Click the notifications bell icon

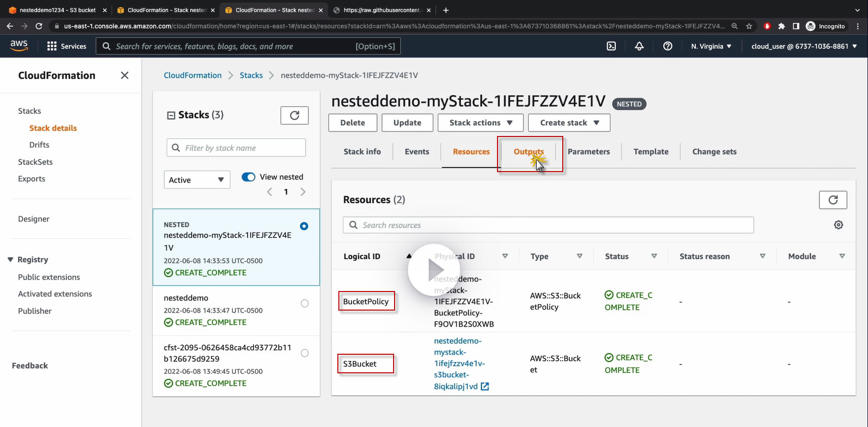(639, 46)
